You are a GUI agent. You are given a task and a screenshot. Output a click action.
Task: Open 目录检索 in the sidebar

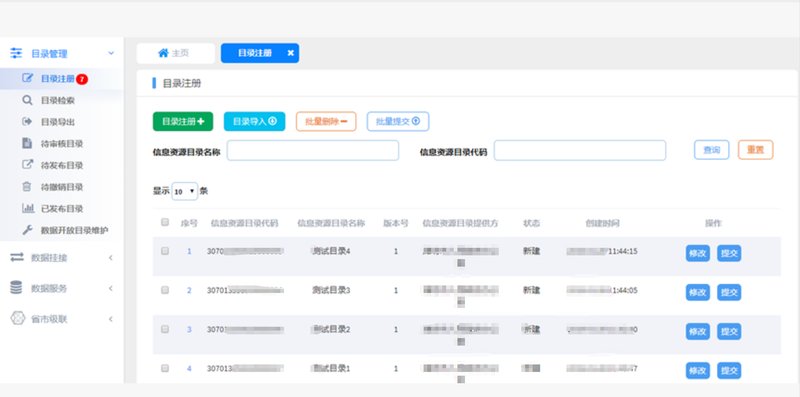[x=58, y=101]
